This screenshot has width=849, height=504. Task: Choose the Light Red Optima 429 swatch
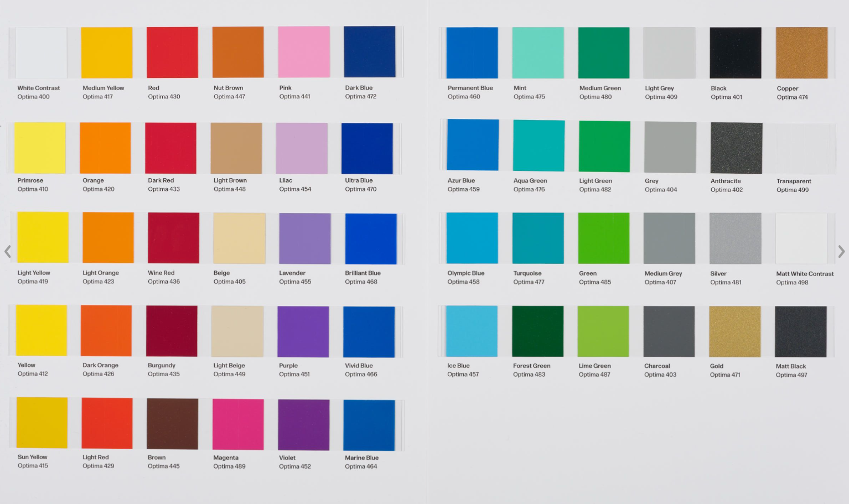point(107,423)
